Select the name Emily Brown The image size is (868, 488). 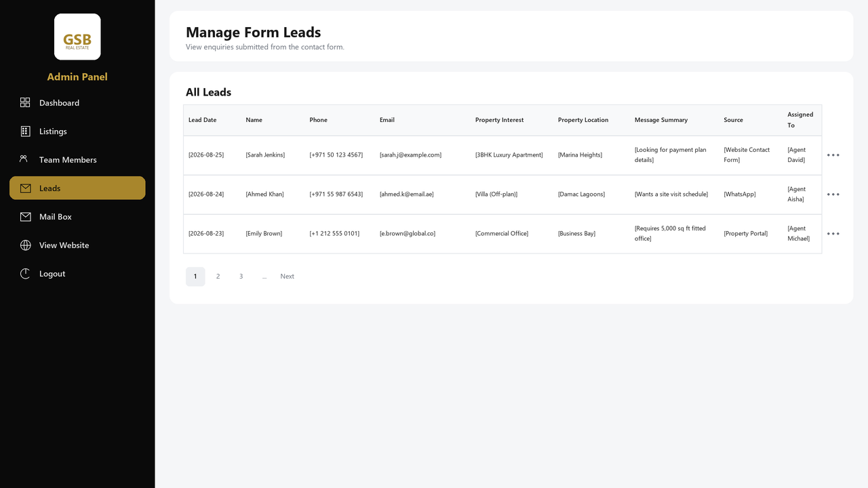[264, 234]
